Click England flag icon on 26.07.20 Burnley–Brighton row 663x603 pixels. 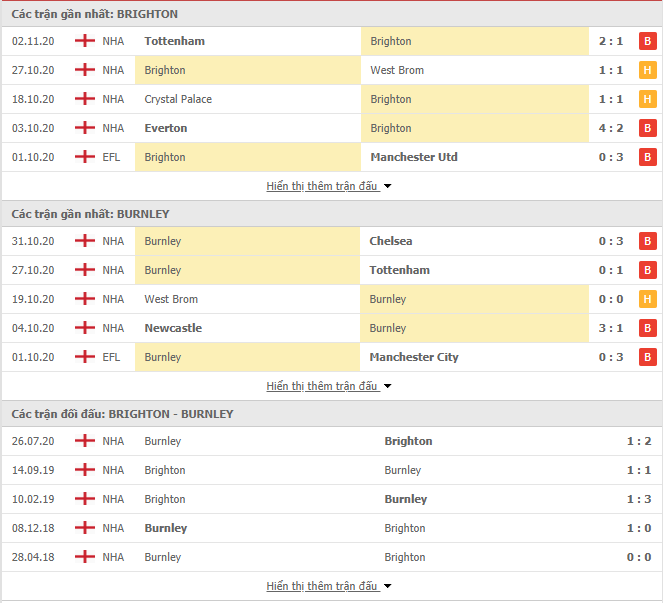85,441
